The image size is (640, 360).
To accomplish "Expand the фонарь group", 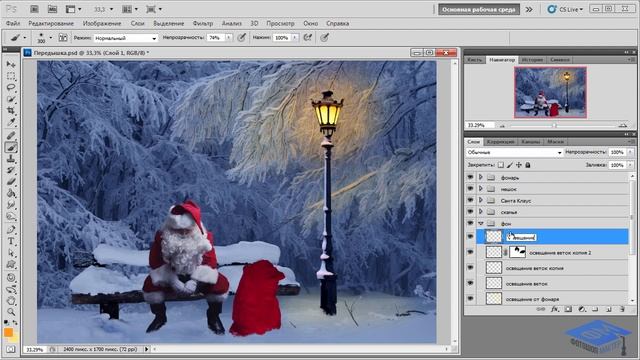I will [481, 177].
